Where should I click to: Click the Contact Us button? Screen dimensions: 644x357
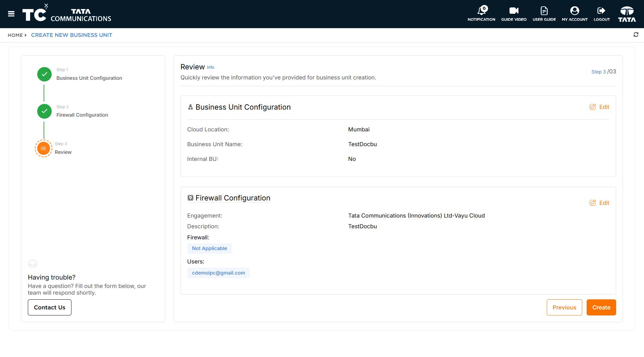point(50,307)
